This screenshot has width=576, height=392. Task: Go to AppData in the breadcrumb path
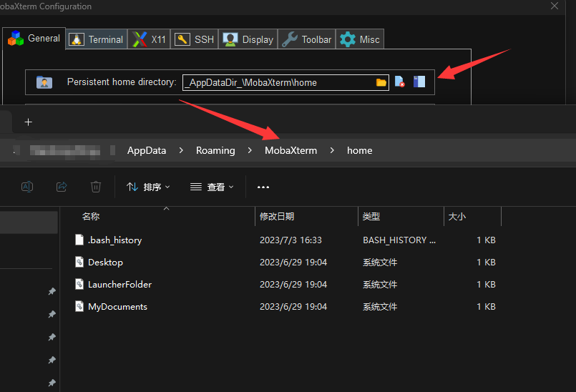click(x=146, y=150)
